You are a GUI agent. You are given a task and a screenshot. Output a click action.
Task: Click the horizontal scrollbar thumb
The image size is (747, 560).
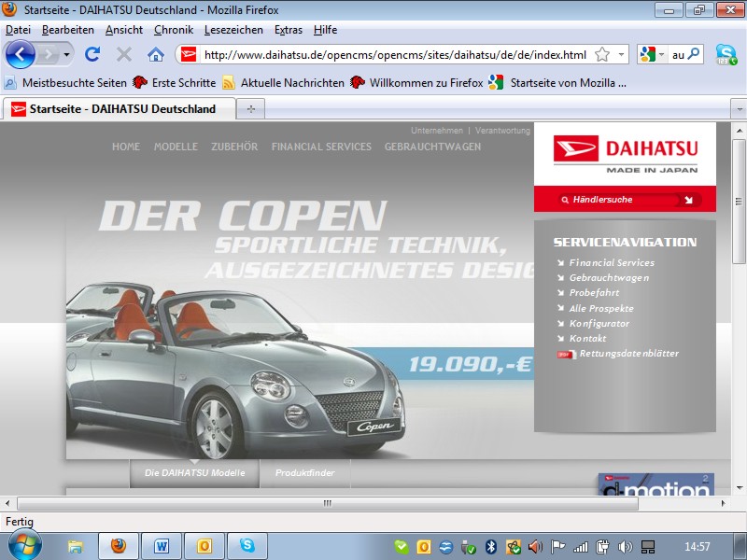328,503
